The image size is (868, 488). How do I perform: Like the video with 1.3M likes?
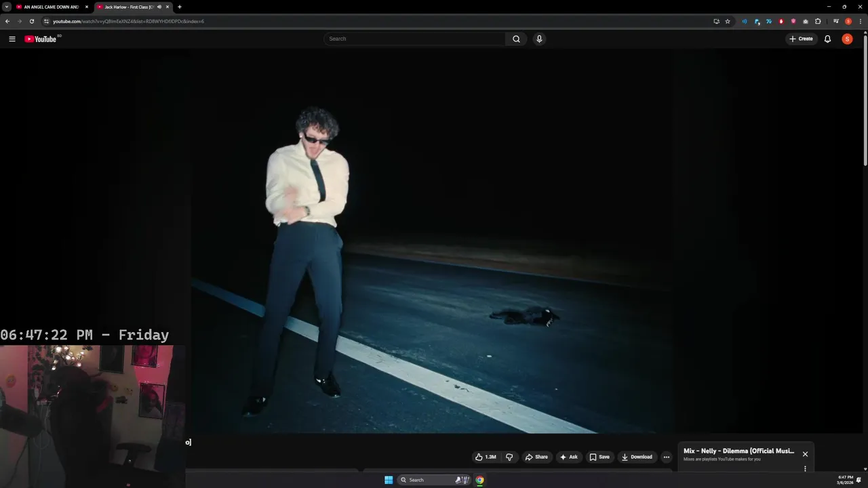click(x=486, y=457)
